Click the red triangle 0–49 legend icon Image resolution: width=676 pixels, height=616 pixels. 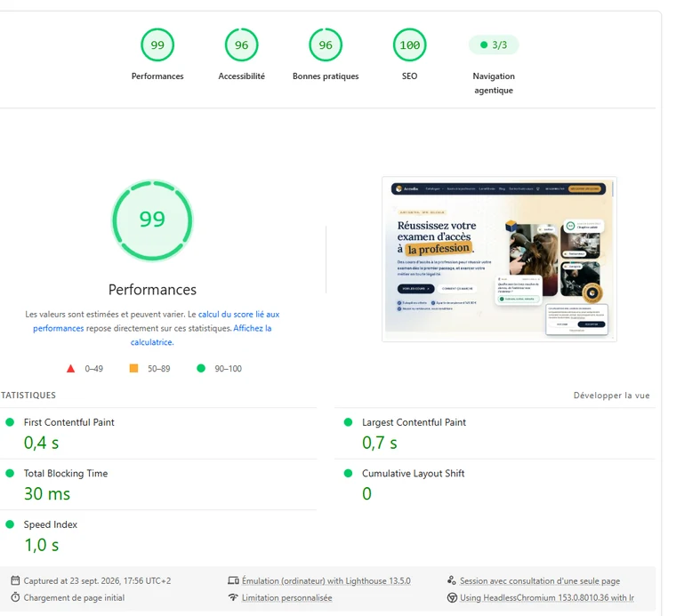pyautogui.click(x=70, y=369)
